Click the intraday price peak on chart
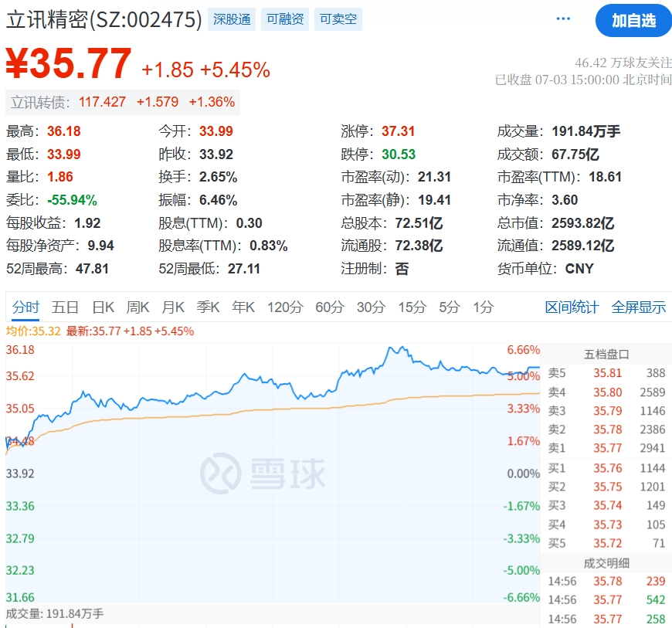This screenshot has width=672, height=628. tap(402, 348)
